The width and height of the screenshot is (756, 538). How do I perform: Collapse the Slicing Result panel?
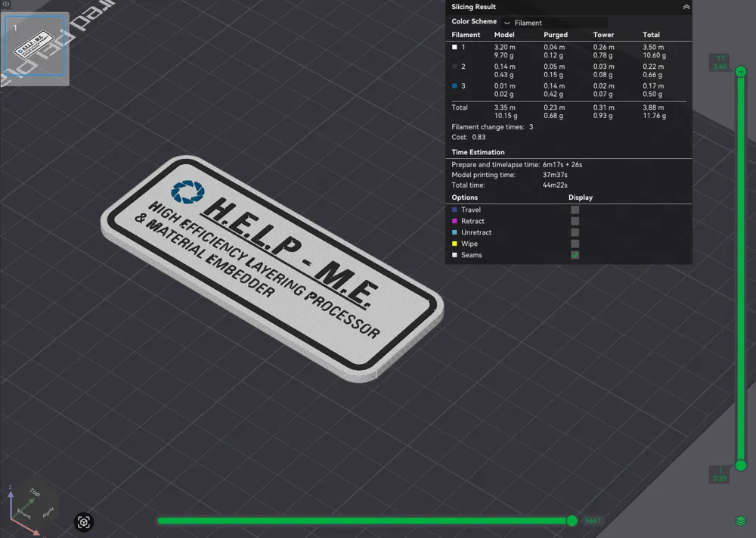pyautogui.click(x=686, y=7)
